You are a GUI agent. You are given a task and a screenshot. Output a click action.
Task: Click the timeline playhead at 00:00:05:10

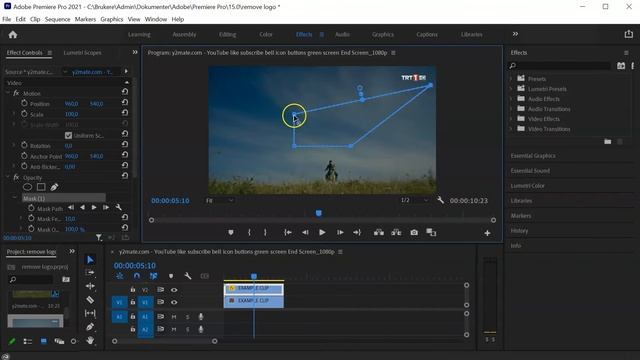coord(254,276)
